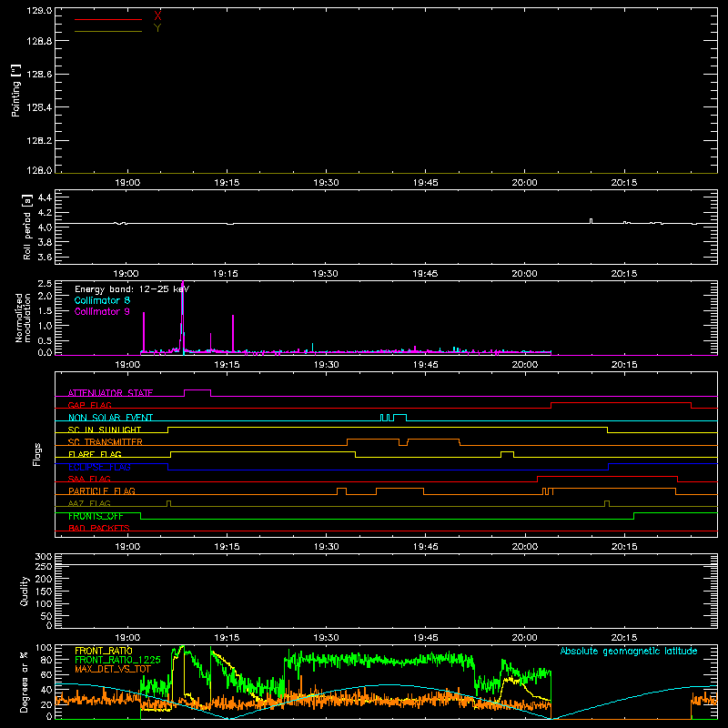Click the SC_TRANSMITTER flag label

point(106,442)
